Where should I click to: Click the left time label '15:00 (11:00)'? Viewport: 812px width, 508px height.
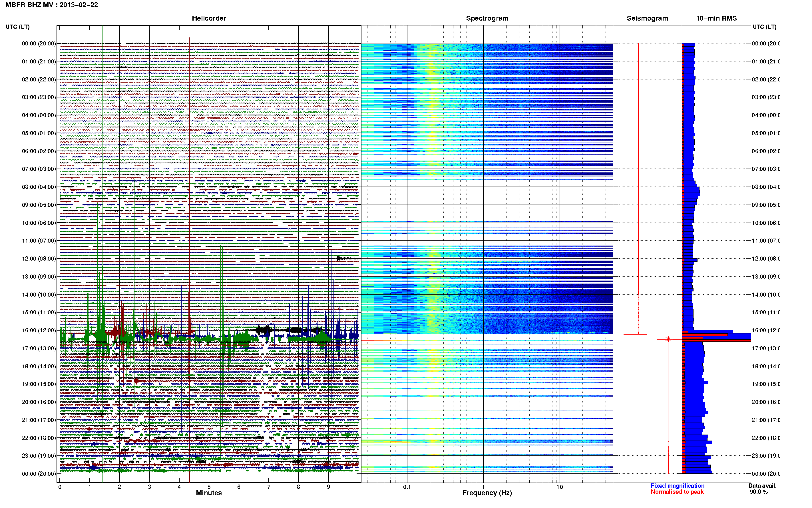(x=39, y=312)
